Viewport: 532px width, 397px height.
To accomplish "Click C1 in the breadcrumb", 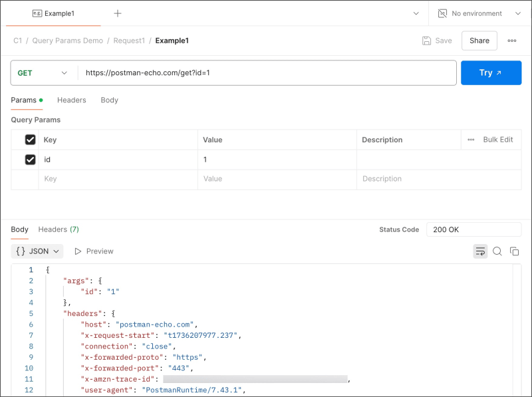I will point(18,41).
